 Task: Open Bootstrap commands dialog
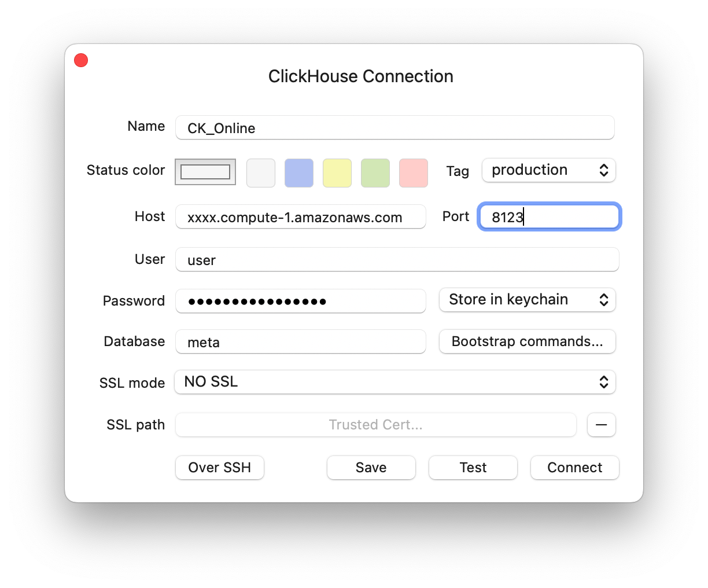coord(526,341)
